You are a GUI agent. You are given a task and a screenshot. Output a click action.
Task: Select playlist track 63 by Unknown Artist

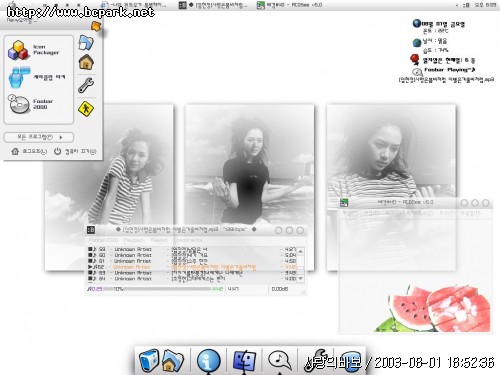[x=192, y=273]
